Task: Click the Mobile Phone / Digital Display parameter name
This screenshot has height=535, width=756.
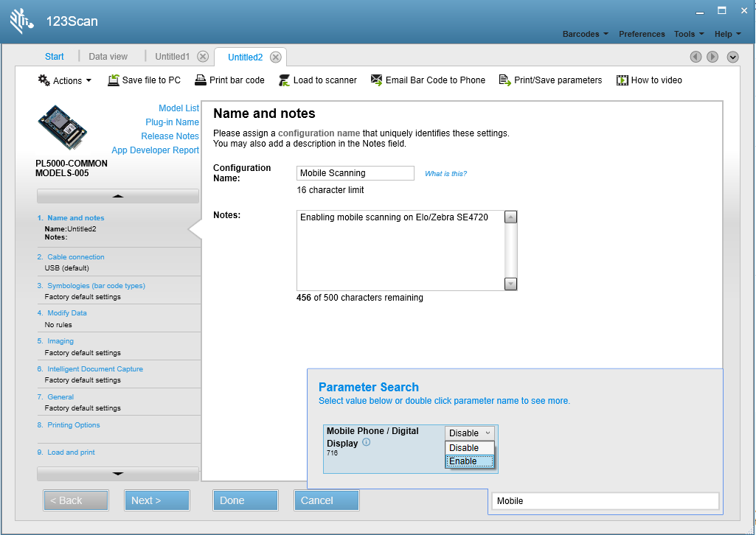Action: pyautogui.click(x=372, y=437)
